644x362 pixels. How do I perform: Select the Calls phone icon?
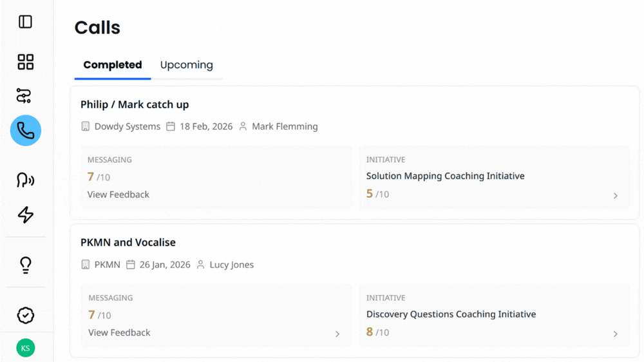[26, 131]
